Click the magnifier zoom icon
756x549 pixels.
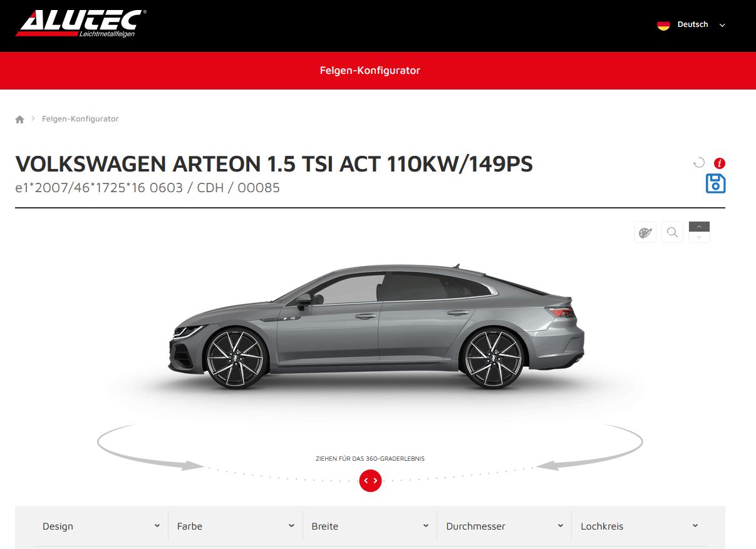point(672,233)
